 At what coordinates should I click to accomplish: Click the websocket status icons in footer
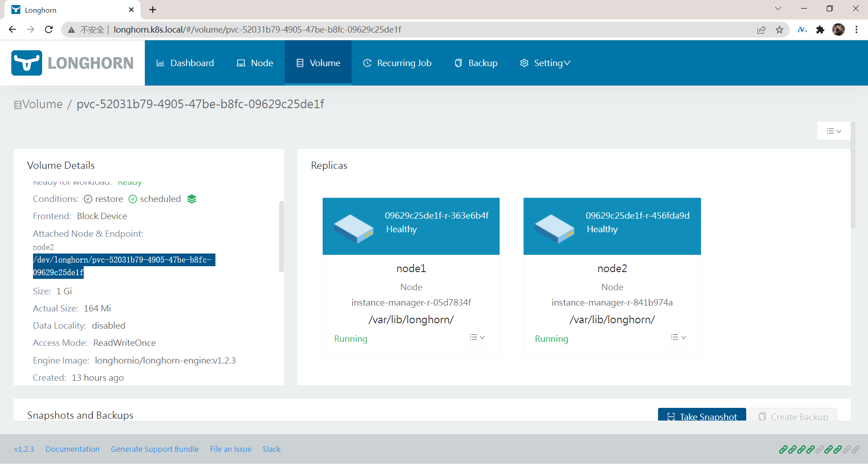coord(819,450)
